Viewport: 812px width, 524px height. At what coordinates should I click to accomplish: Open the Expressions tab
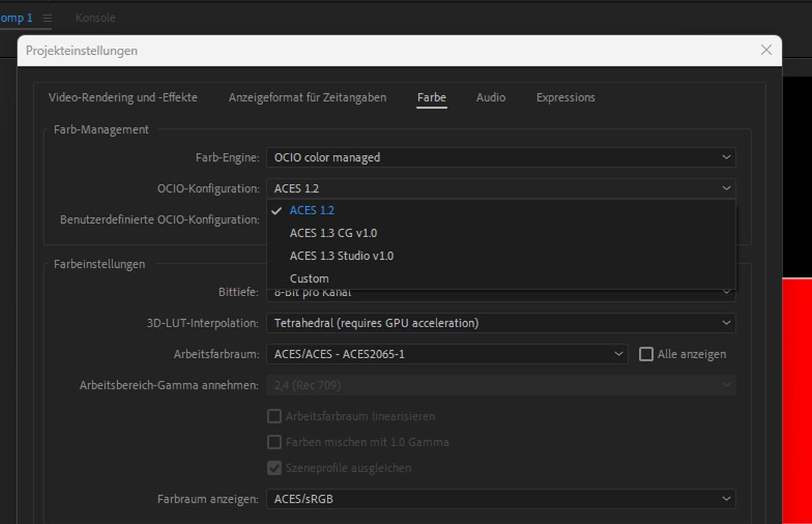tap(565, 97)
